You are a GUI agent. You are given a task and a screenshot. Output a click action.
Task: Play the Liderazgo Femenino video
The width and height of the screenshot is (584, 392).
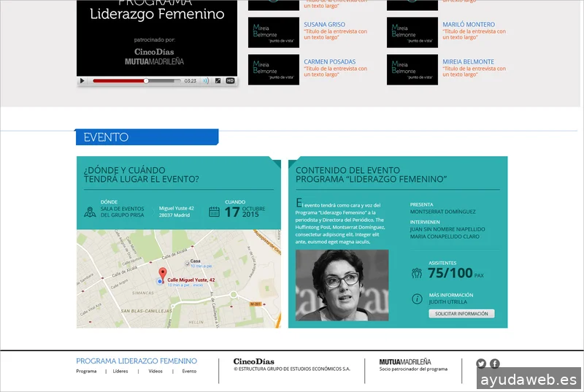coord(82,81)
